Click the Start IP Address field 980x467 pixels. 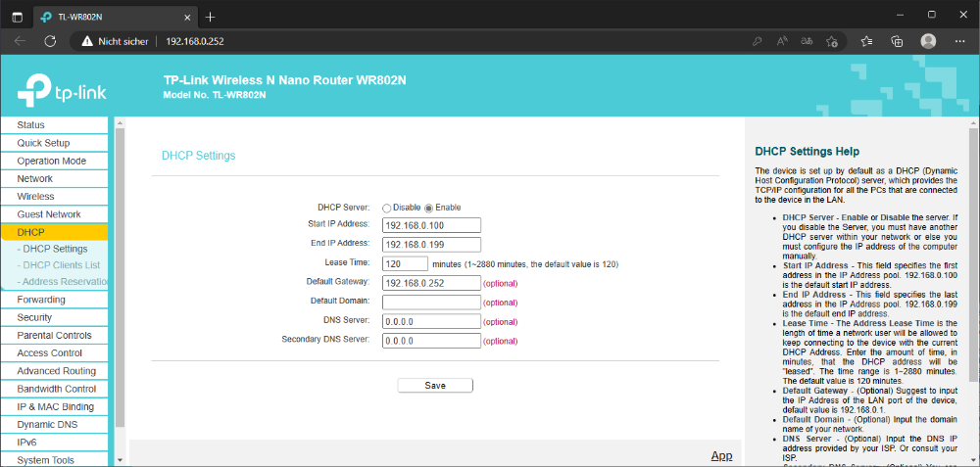click(x=431, y=225)
